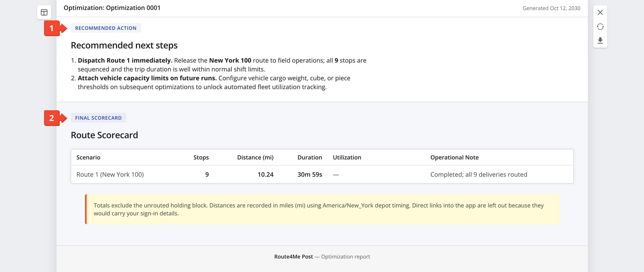Image resolution: width=644 pixels, height=272 pixels.
Task: Click 'Route4Me Post' footer text
Action: coord(293,257)
